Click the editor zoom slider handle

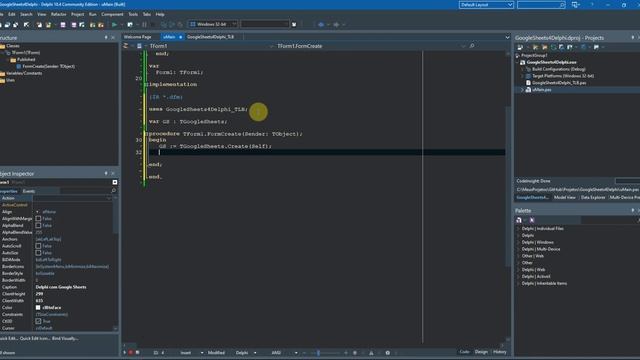point(318,353)
